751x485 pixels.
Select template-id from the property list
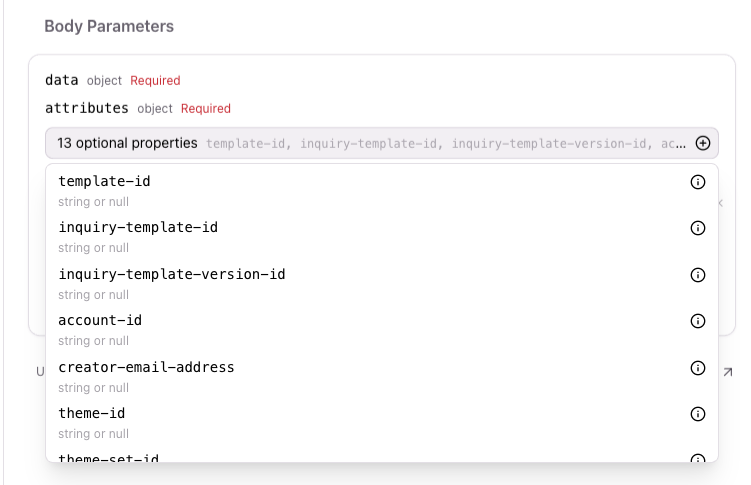coord(104,182)
